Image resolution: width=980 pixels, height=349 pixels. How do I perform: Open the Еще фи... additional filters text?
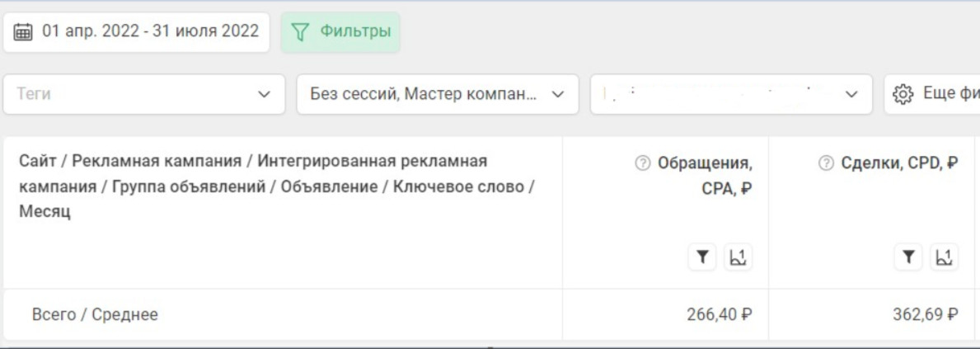(950, 94)
